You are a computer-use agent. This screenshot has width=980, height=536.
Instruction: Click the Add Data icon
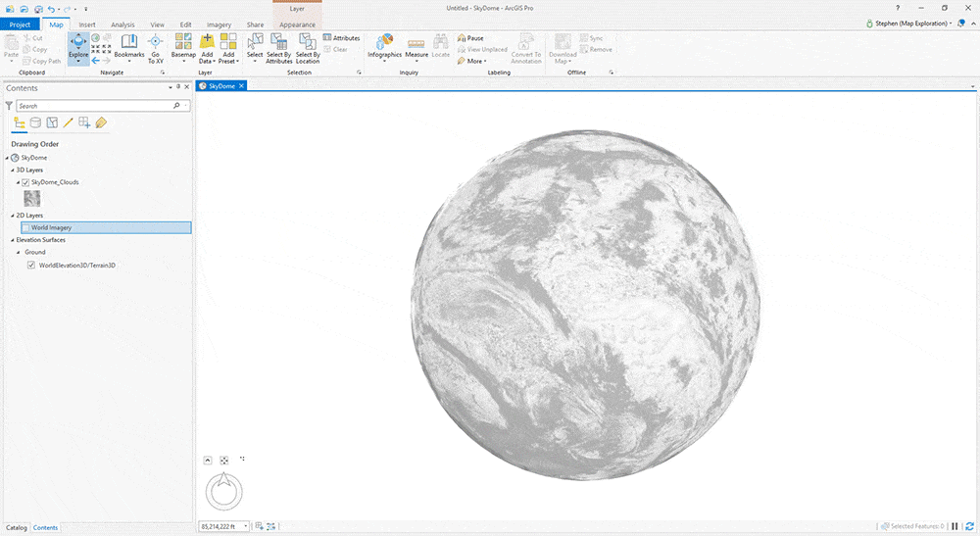point(207,42)
